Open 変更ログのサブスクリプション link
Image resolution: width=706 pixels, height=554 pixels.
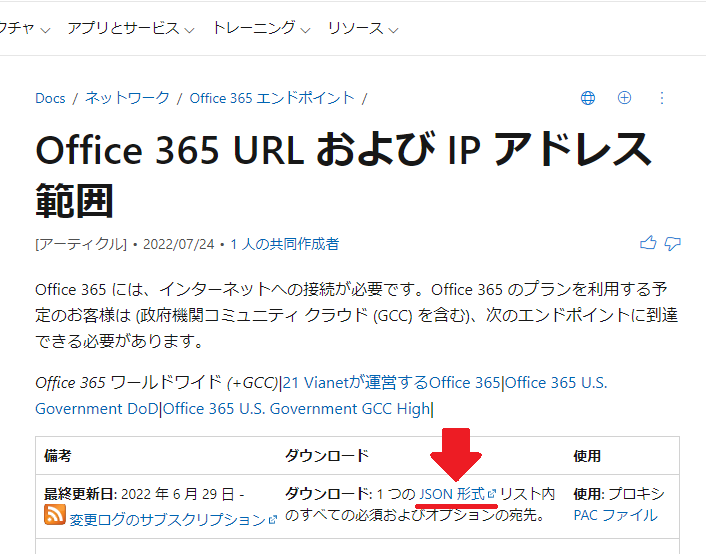click(x=173, y=520)
